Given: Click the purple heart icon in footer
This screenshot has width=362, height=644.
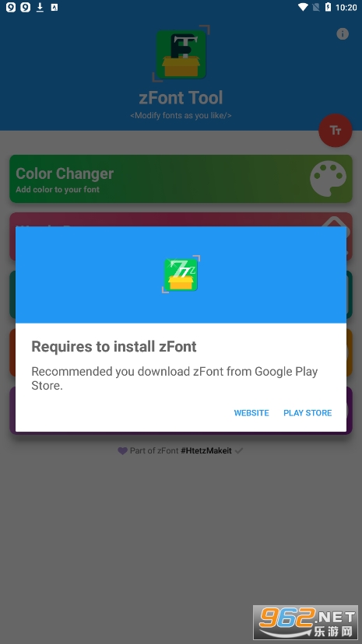Looking at the screenshot, I should (x=122, y=450).
